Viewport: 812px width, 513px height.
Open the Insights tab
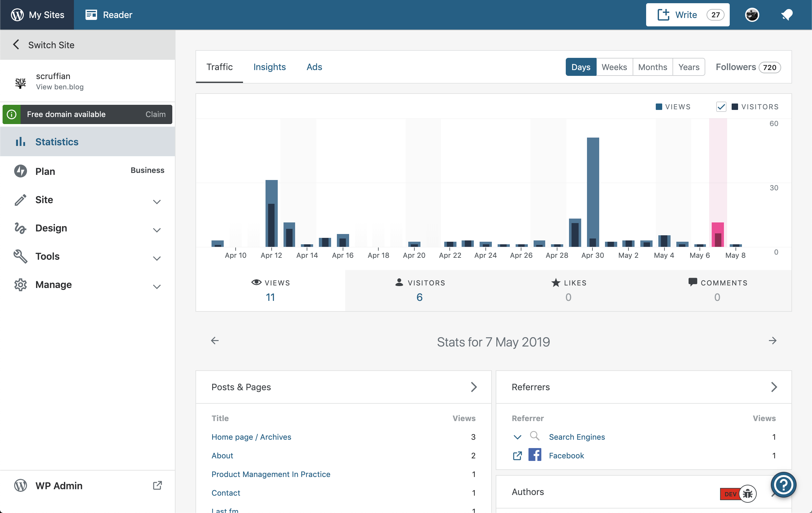pos(269,67)
